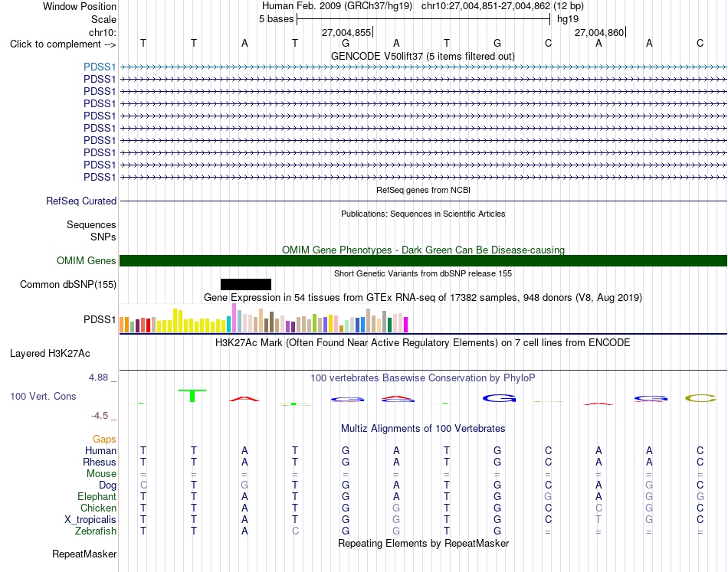Click the Scale label
This screenshot has width=728, height=572.
click(x=103, y=19)
